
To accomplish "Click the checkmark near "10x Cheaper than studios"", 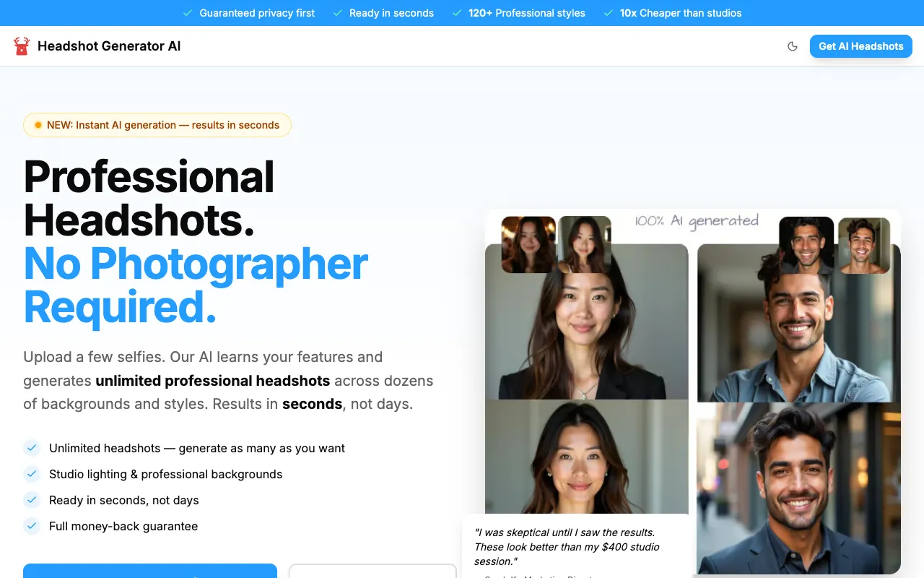I will pos(609,13).
